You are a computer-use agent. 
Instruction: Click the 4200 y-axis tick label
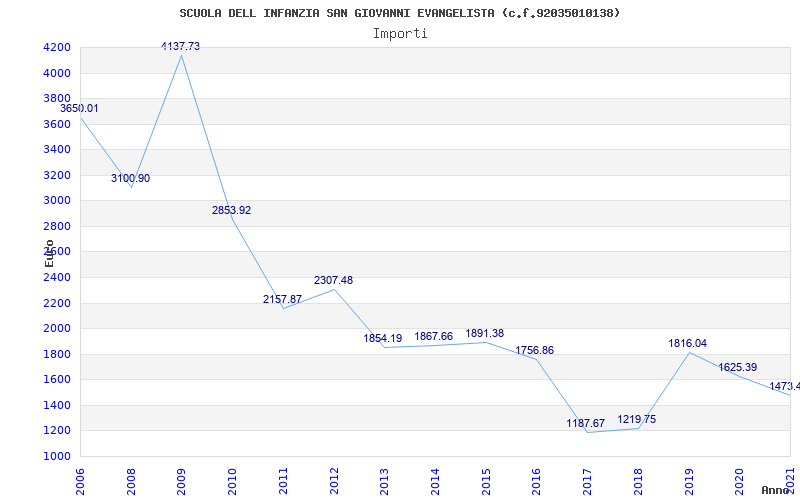[57, 48]
